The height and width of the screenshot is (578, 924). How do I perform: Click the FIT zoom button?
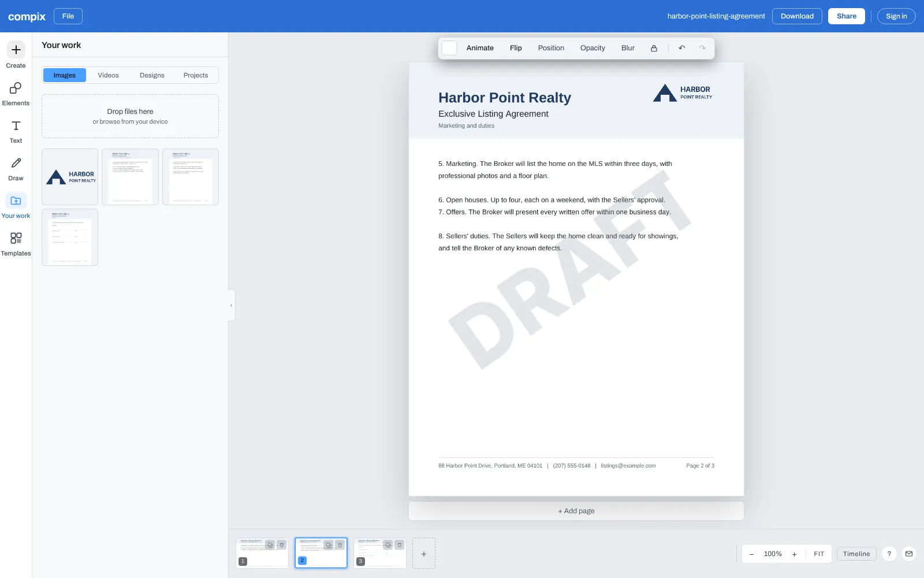pyautogui.click(x=819, y=554)
